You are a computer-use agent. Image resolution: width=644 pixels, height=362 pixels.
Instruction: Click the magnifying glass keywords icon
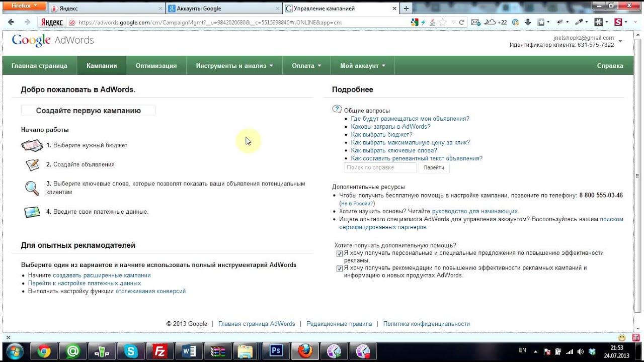(x=32, y=188)
